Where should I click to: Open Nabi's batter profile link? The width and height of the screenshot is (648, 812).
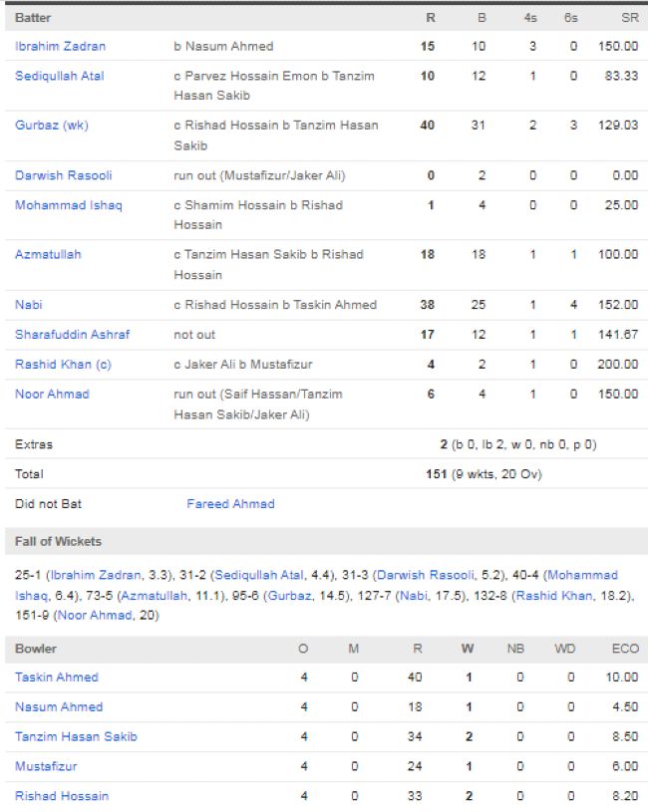click(29, 305)
